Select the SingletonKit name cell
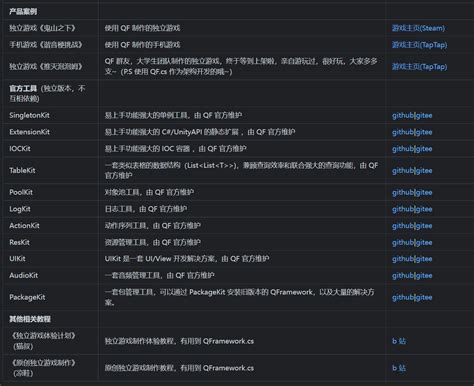Image resolution: width=474 pixels, height=386 pixels. [29, 115]
